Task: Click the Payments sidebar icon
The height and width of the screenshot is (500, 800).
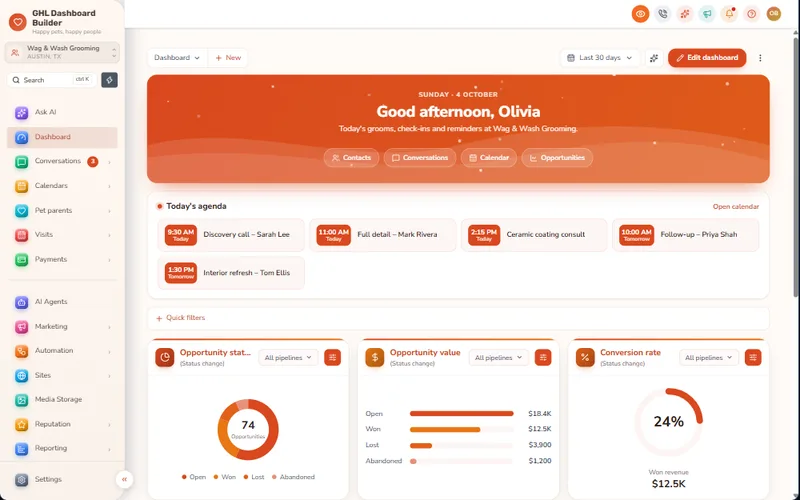Action: (x=21, y=260)
